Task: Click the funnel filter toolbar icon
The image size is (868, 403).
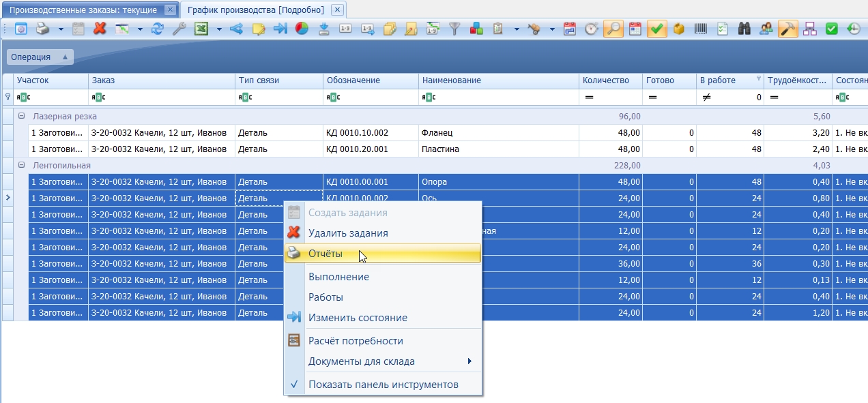Action: coord(454,29)
